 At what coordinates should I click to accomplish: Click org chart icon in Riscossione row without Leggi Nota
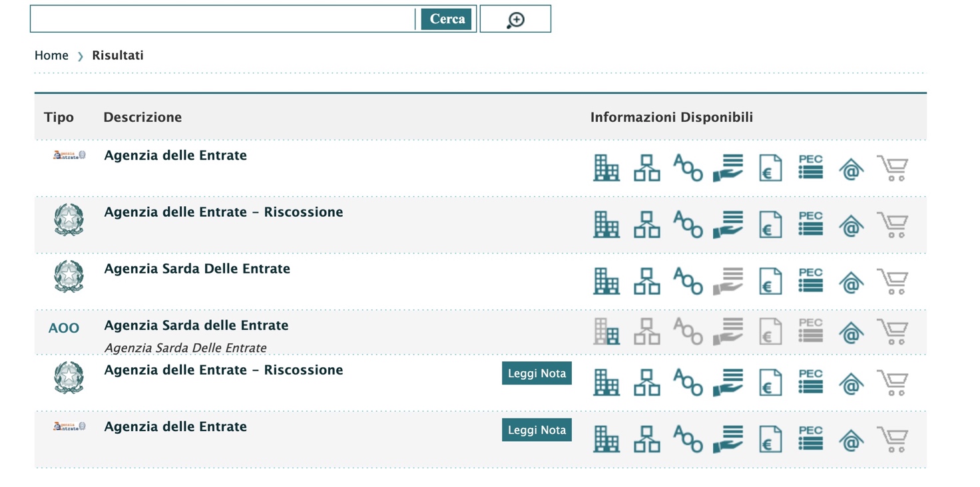646,225
